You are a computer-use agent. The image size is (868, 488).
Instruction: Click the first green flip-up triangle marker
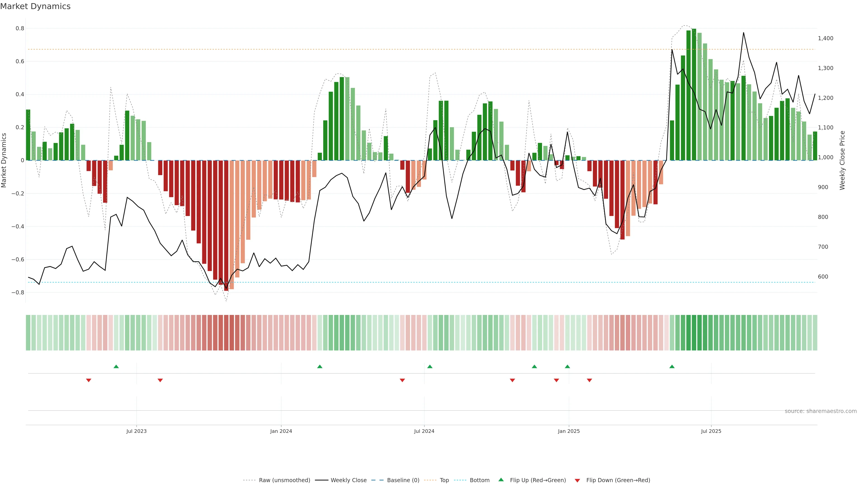116,366
